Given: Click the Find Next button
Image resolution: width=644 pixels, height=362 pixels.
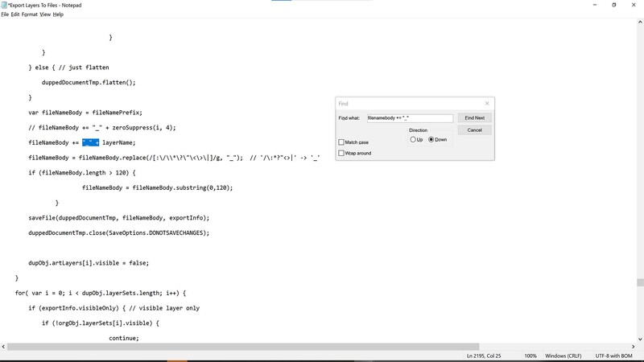Looking at the screenshot, I should point(474,117).
